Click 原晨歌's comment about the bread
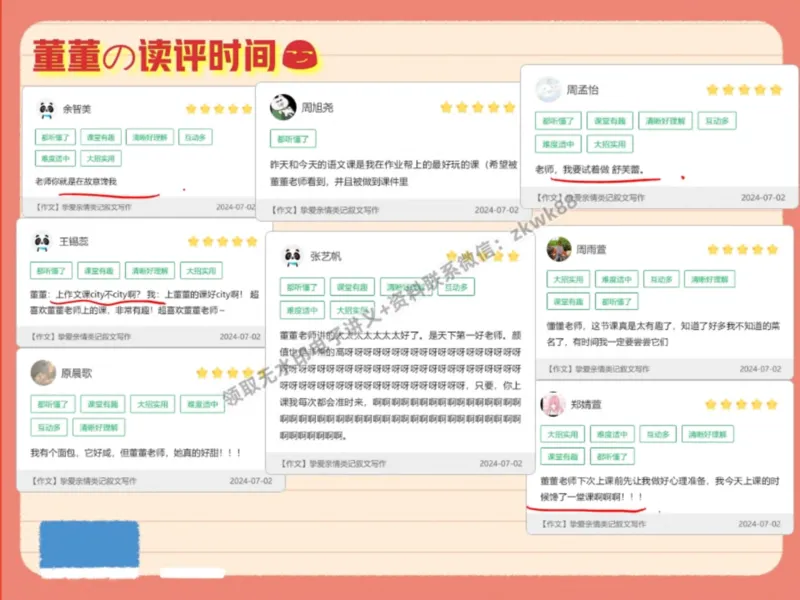This screenshot has height=600, width=800. tap(136, 453)
